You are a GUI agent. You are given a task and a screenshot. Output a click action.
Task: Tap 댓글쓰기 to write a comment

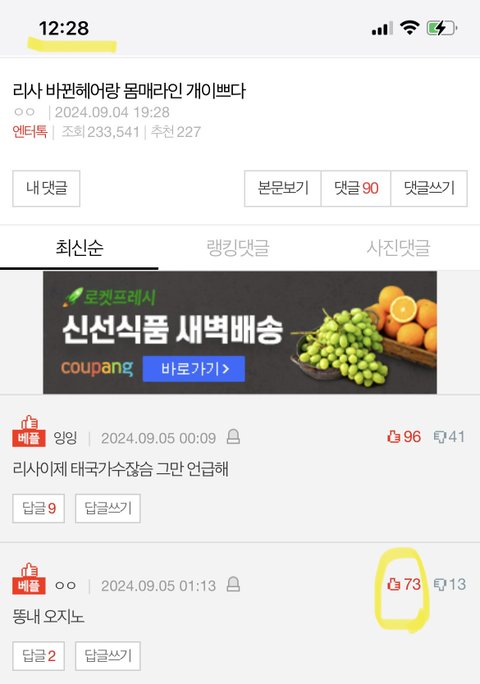point(429,188)
